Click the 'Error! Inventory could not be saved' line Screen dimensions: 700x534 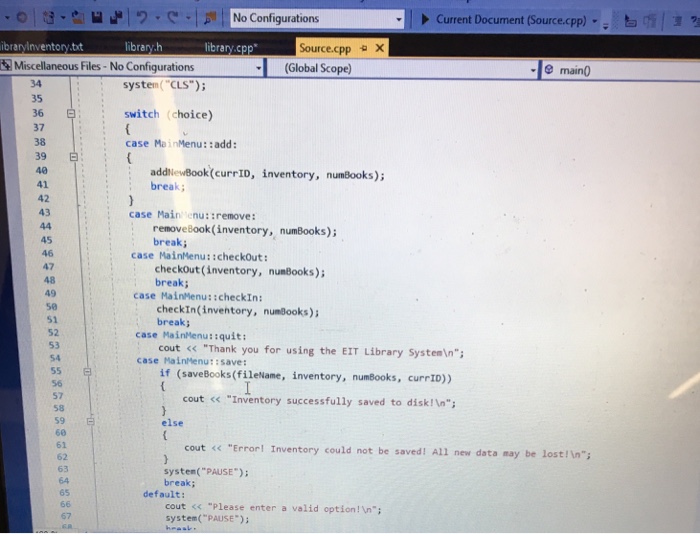(x=388, y=450)
